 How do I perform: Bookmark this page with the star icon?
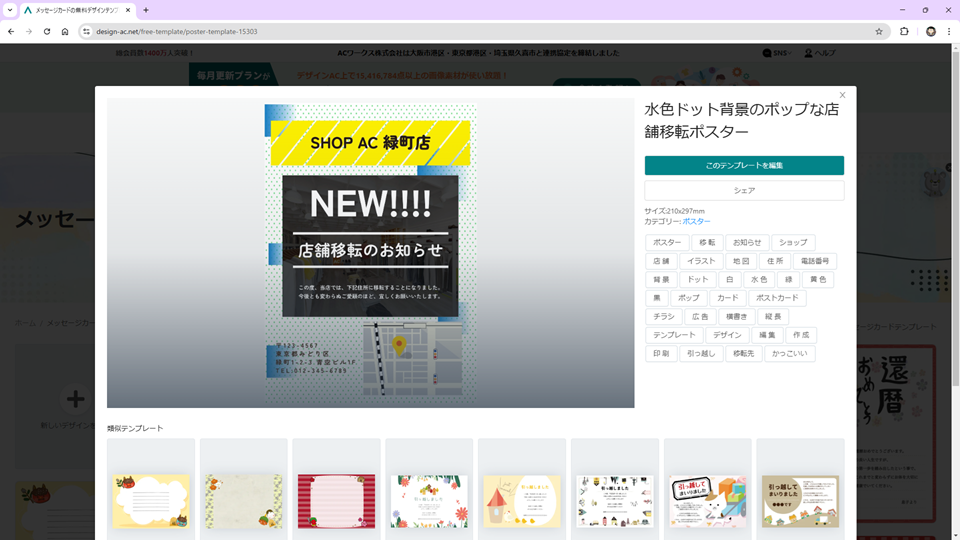879,31
